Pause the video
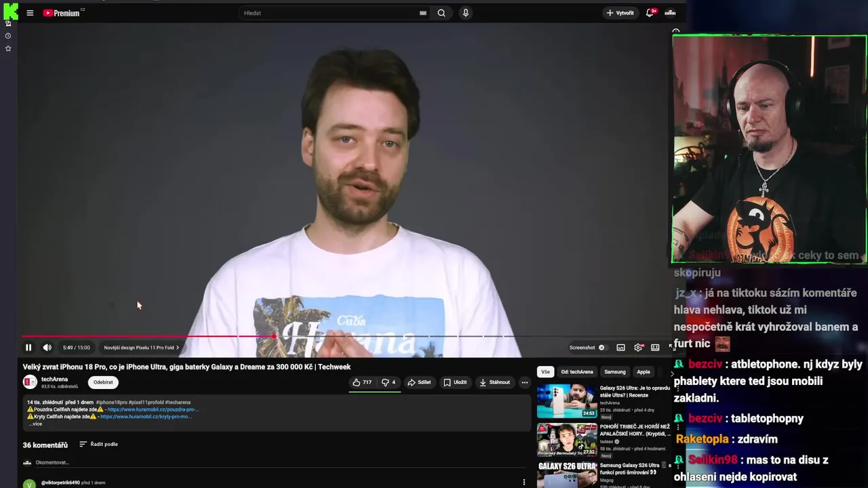The height and width of the screenshot is (488, 868). tap(28, 348)
